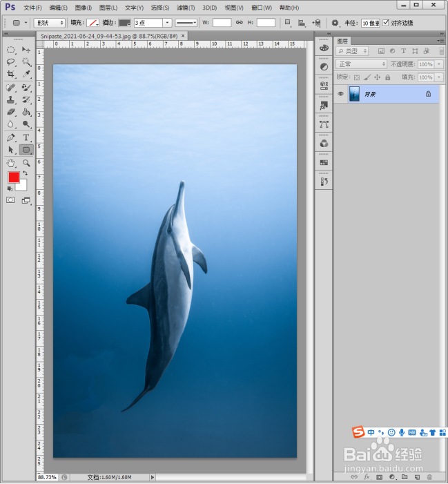Select the Rounded Rectangle shape tool

(26, 150)
